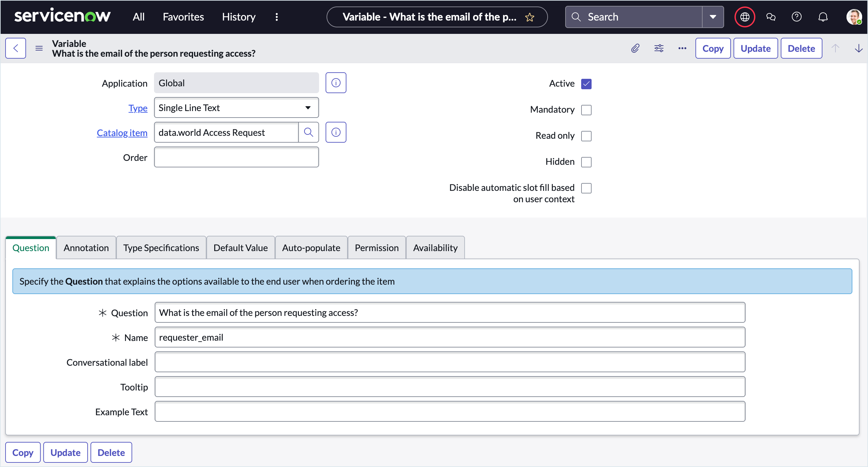Click the help question mark icon
Viewport: 868px width, 467px height.
tap(796, 17)
